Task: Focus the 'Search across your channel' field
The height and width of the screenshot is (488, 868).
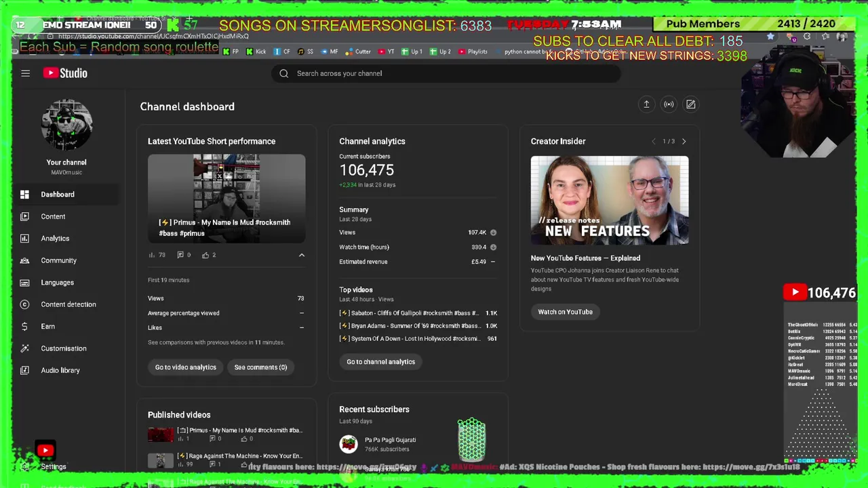Action: (446, 73)
